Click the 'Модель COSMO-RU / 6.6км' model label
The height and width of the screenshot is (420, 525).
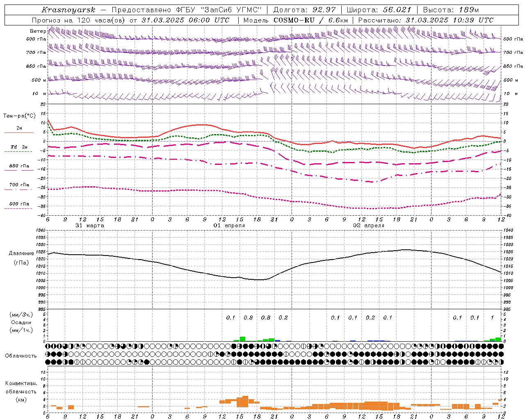pos(295,20)
